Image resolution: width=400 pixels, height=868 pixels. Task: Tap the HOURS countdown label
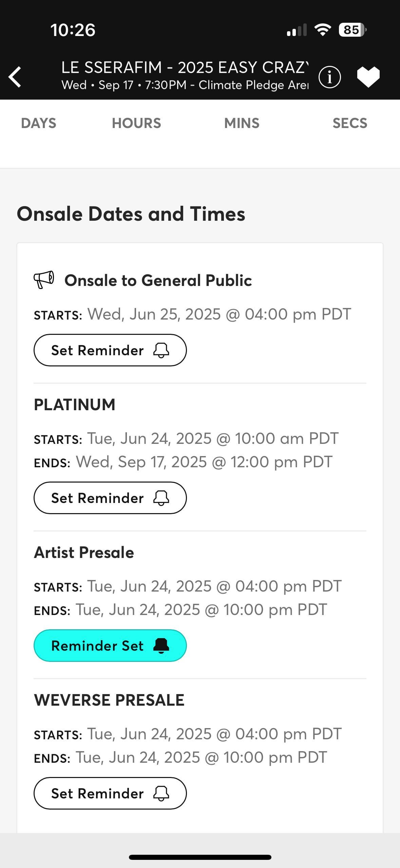(x=136, y=123)
